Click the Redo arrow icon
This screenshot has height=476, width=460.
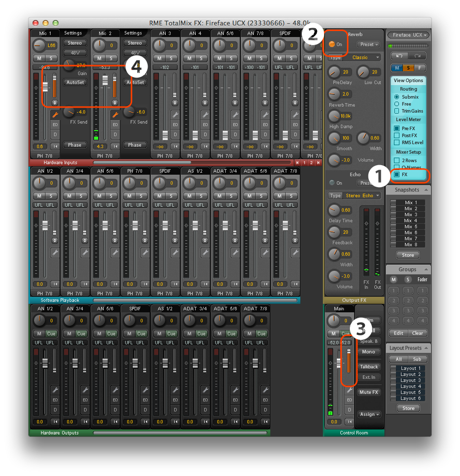coord(417,56)
